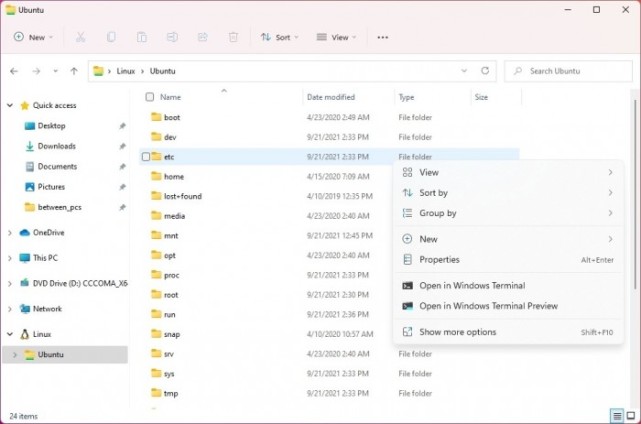
Task: Click the Refresh icon beside address bar
Action: pyautogui.click(x=485, y=71)
